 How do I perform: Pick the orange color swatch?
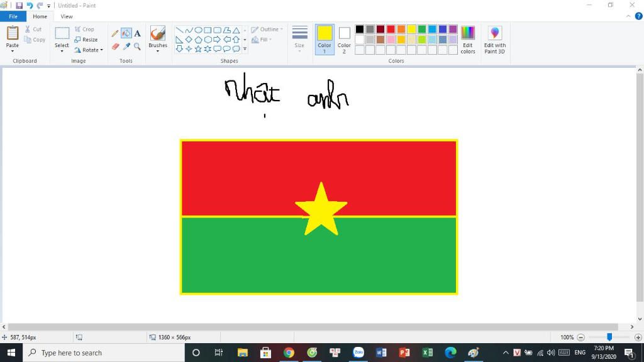point(401,29)
